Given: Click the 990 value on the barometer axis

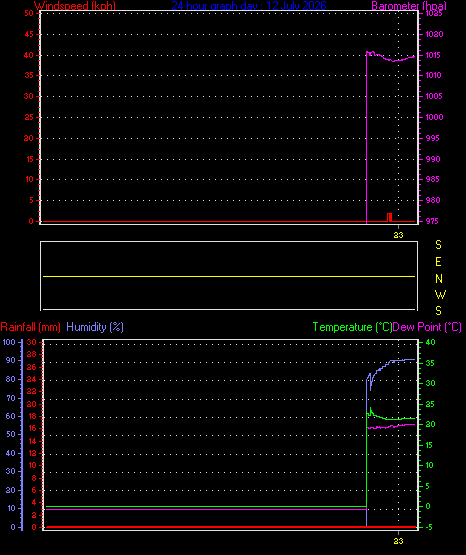Looking at the screenshot, I should click(433, 159).
